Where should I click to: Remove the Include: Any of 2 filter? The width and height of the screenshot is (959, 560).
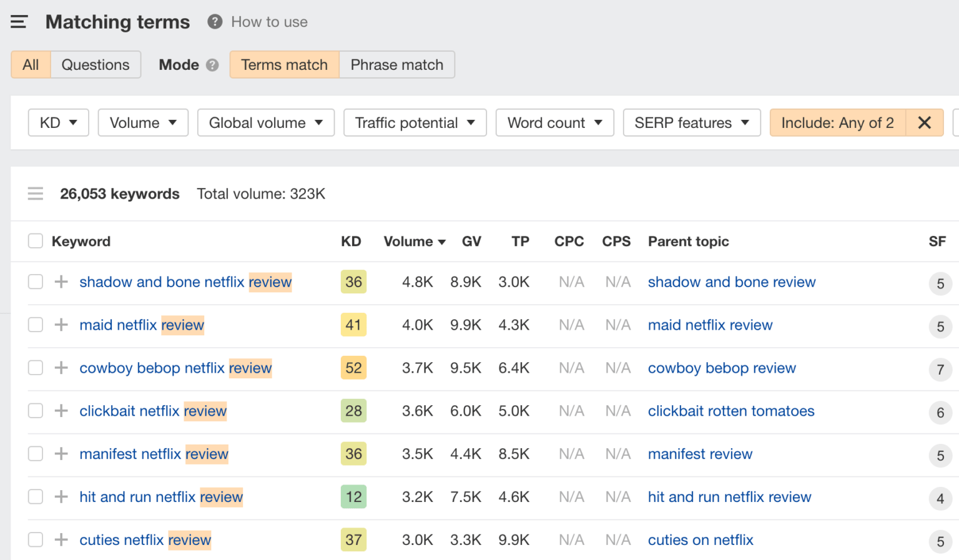(x=925, y=123)
